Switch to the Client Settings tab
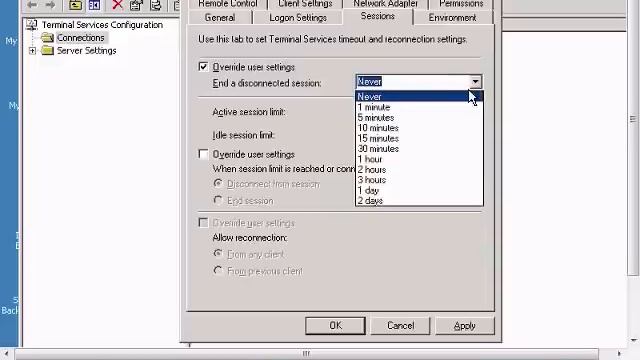Image resolution: width=640 pixels, height=360 pixels. (x=305, y=4)
